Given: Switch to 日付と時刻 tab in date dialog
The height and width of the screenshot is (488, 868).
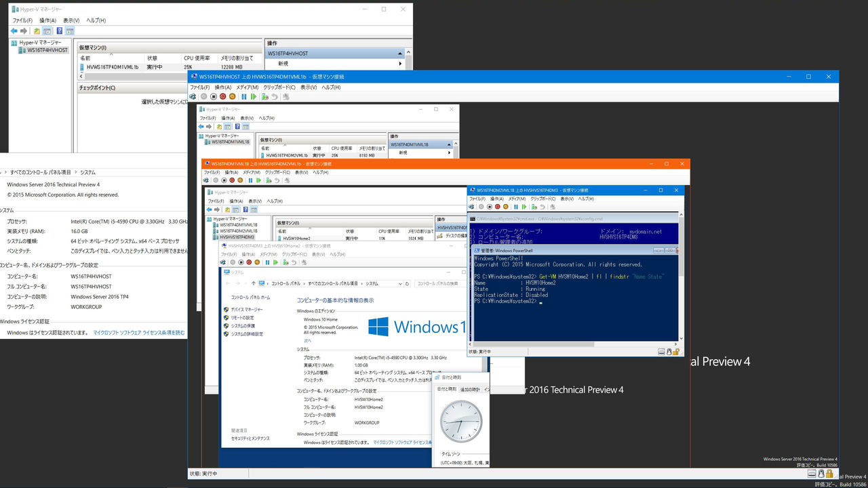Looking at the screenshot, I should tap(447, 389).
